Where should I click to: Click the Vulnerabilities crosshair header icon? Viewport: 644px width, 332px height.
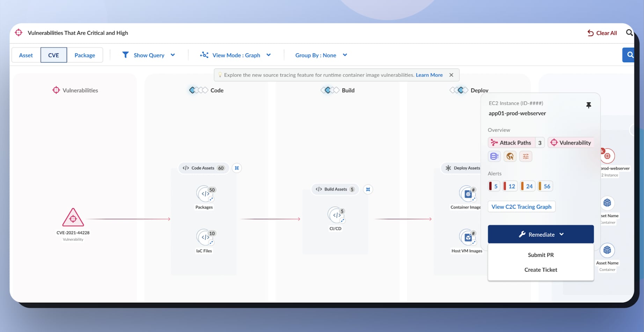pyautogui.click(x=56, y=90)
